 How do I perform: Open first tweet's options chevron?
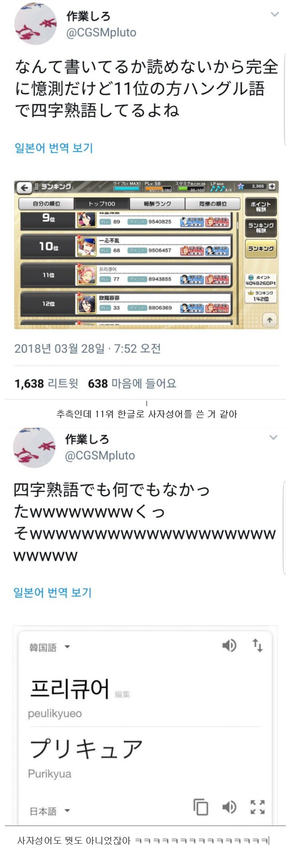(274, 15)
